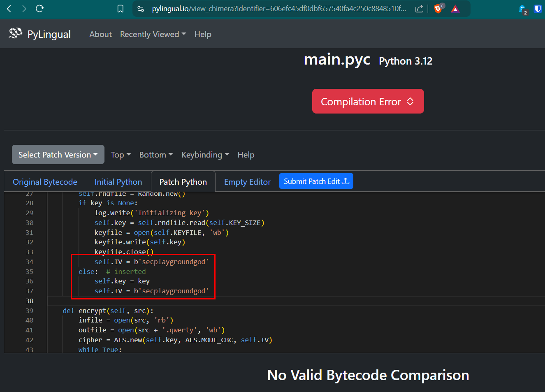The image size is (545, 392).
Task: Click the browser back arrow
Action: point(9,9)
